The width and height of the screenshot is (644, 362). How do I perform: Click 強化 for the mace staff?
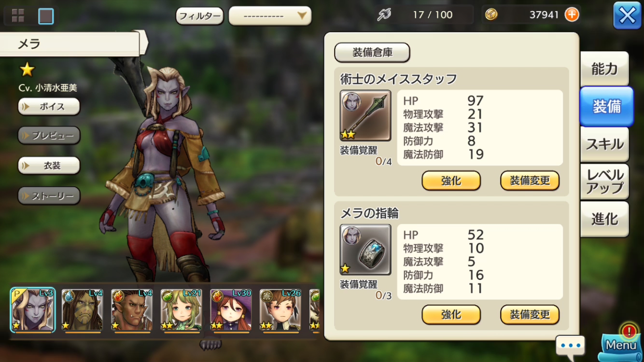tap(451, 181)
